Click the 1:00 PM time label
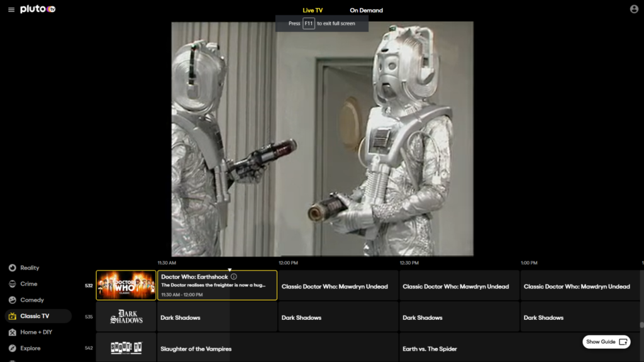Image resolution: width=644 pixels, height=362 pixels. tap(529, 263)
